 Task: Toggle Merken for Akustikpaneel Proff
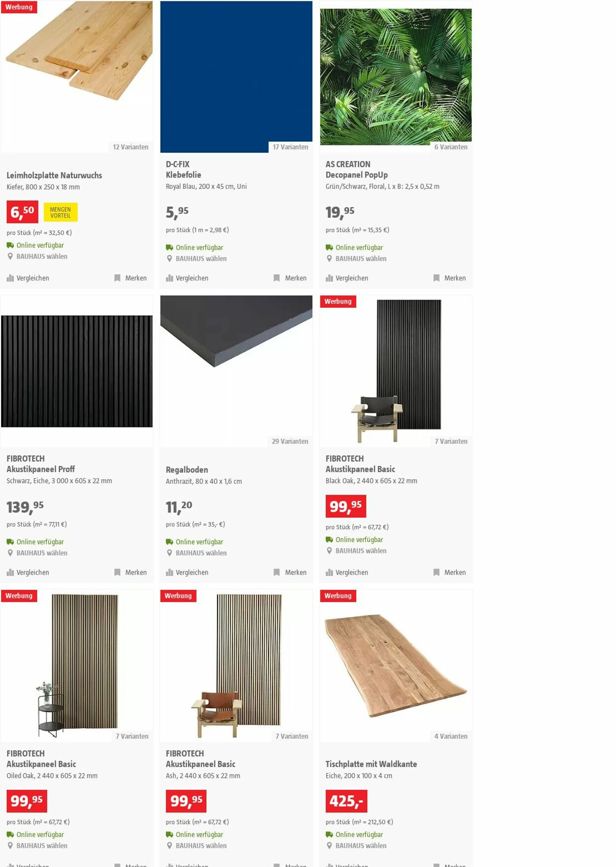click(131, 573)
